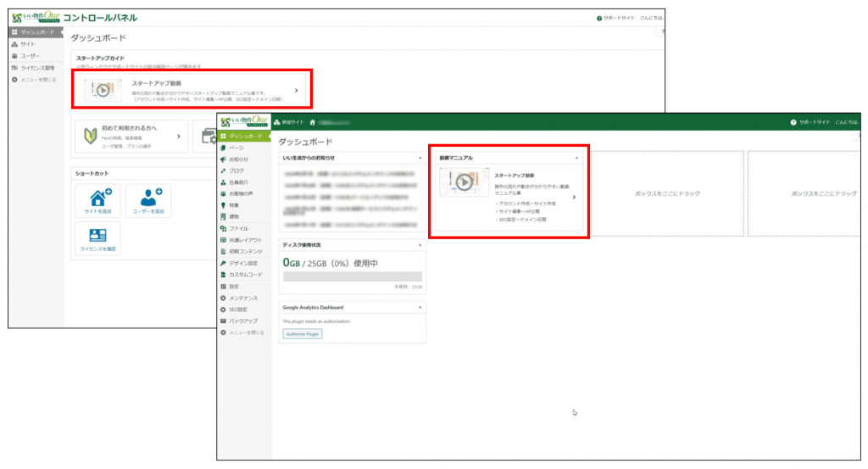Click the beginner mark icon beside 初めて利用される方へ
This screenshot has width=868, height=469.
click(x=89, y=135)
